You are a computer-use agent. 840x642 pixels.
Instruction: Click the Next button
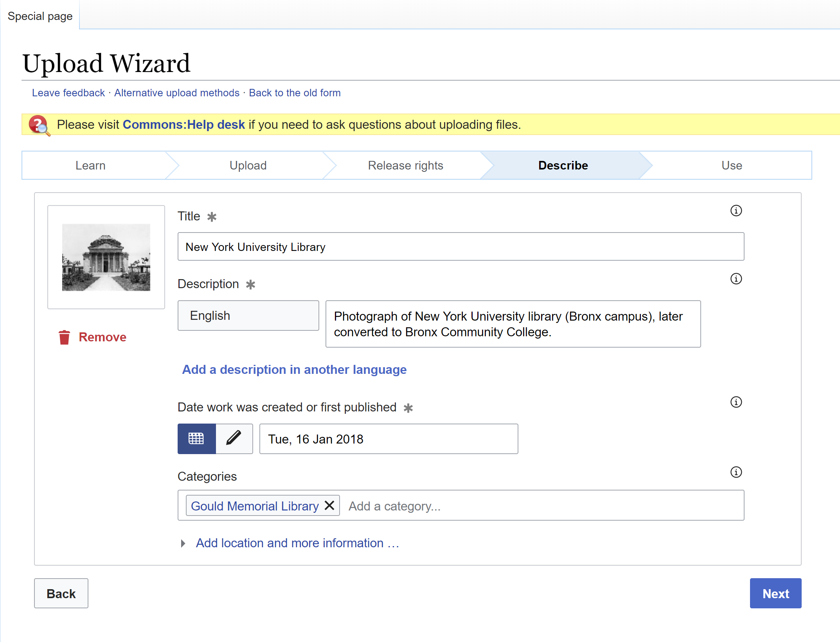pos(775,593)
